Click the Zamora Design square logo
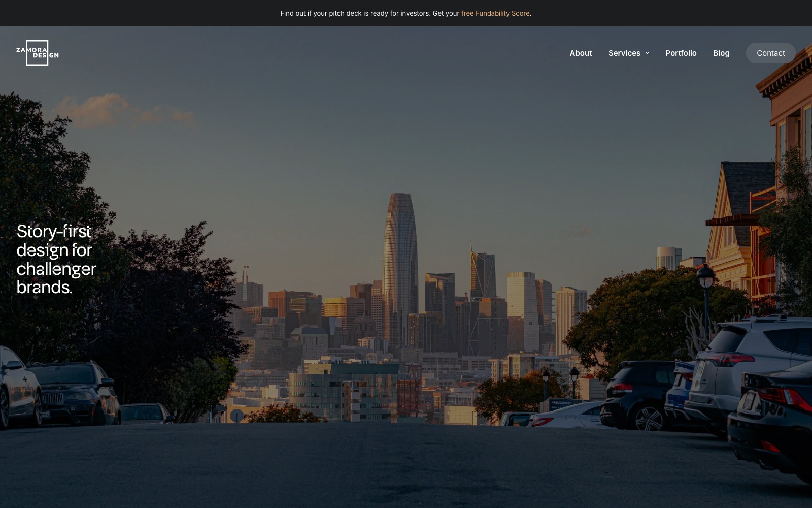 pyautogui.click(x=38, y=53)
